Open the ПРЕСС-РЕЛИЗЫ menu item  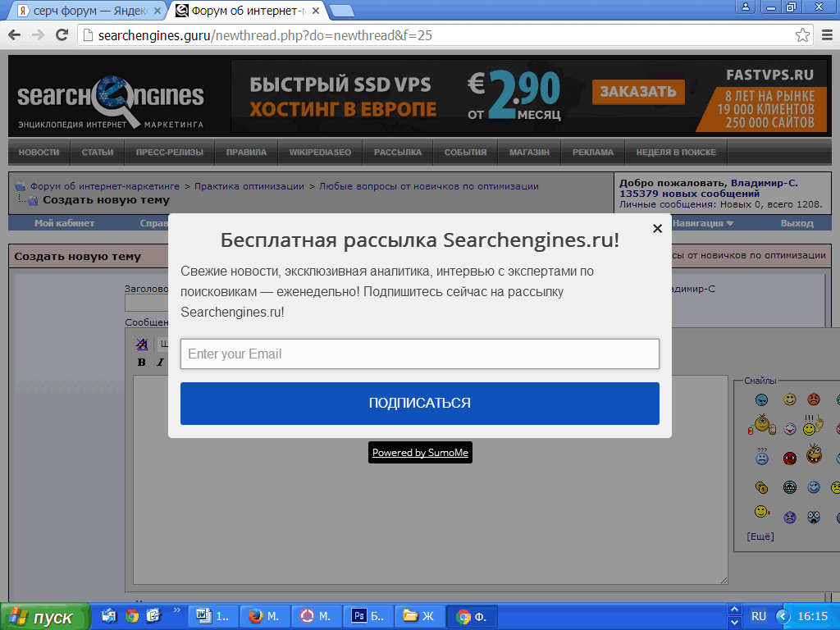tap(169, 152)
